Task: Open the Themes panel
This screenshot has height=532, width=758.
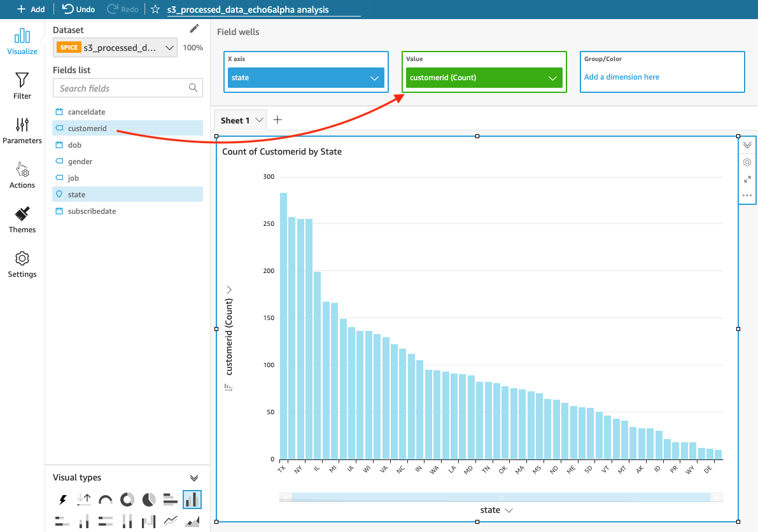Action: point(22,220)
